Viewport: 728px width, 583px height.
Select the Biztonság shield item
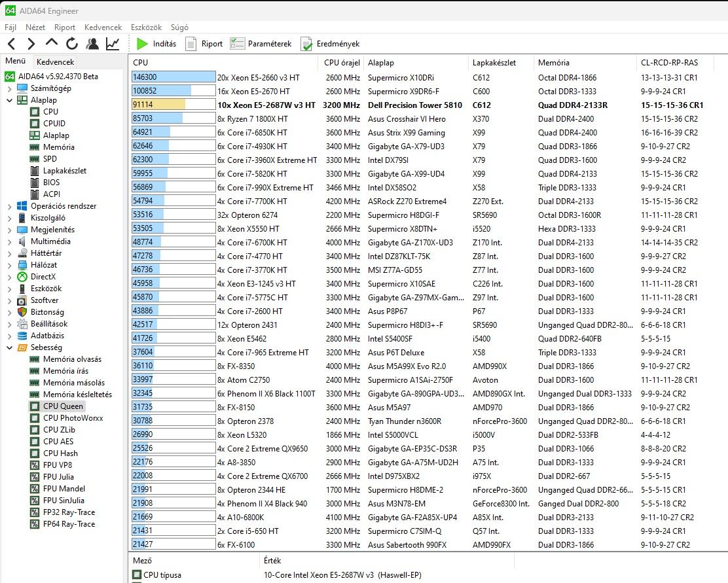pyautogui.click(x=41, y=312)
